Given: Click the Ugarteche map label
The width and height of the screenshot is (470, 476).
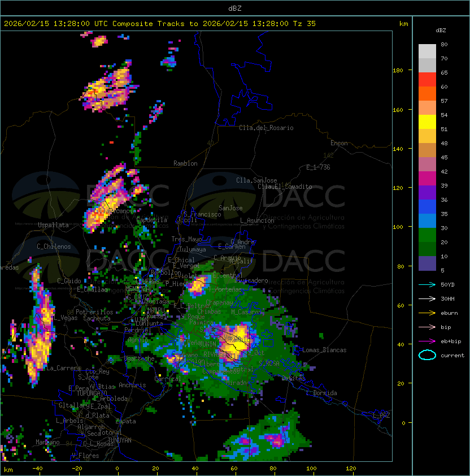Looking at the screenshot, I should (x=139, y=358).
